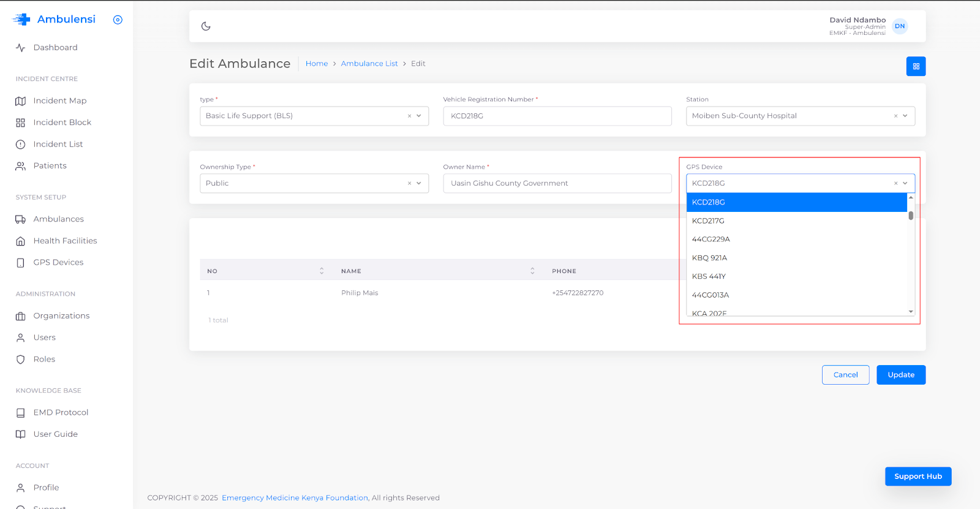Screen dimensions: 980x509
Task: Go to Patients page
Action: point(50,166)
